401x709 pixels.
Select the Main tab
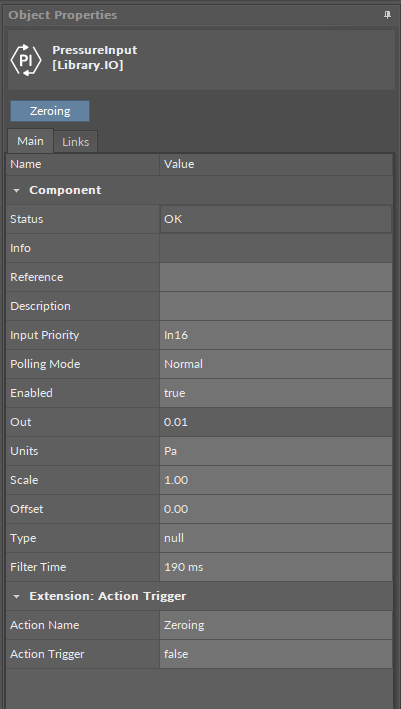pos(30,141)
